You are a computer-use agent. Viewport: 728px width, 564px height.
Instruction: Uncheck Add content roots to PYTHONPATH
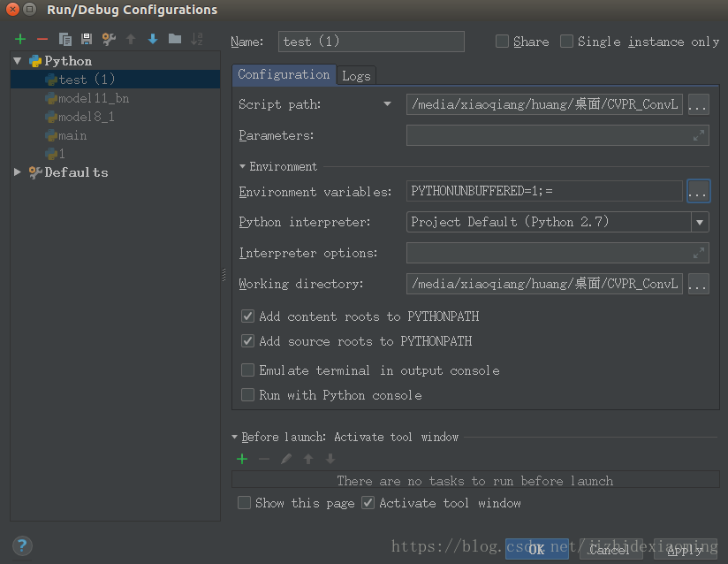(x=248, y=316)
